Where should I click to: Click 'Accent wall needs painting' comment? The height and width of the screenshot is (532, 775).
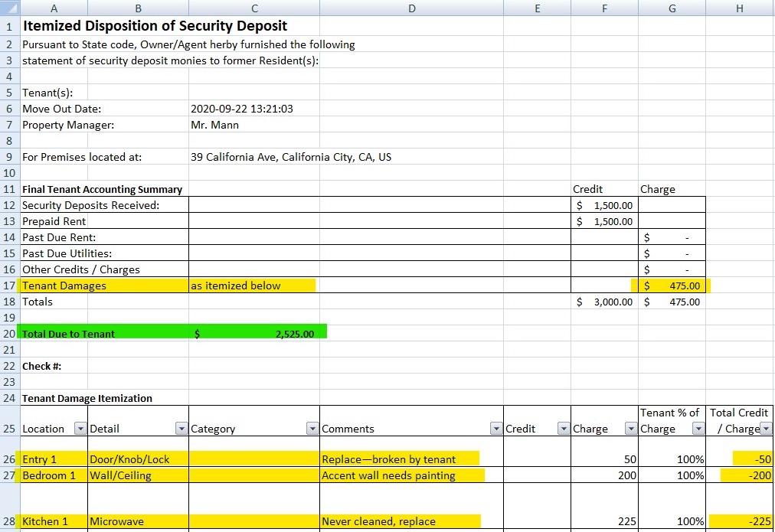[388, 475]
